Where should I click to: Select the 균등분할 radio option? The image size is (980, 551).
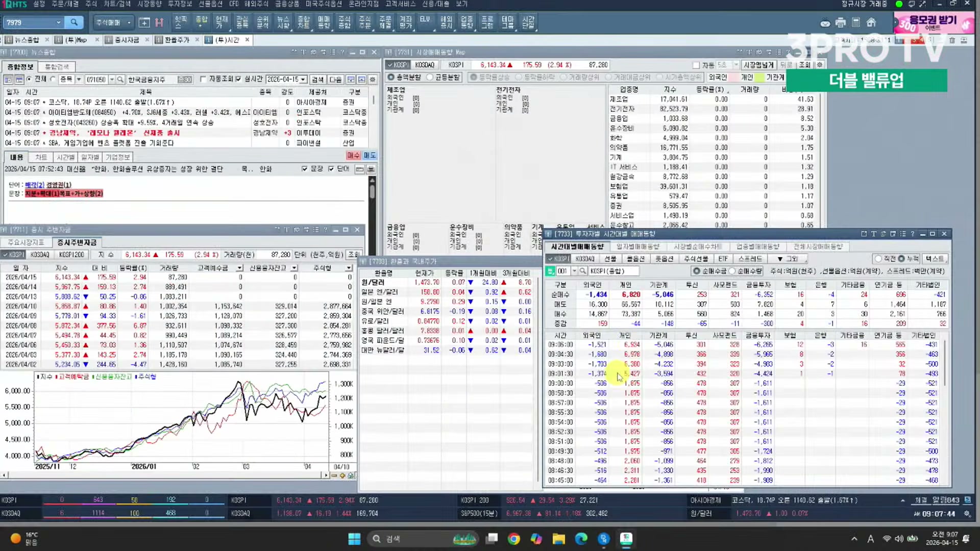click(x=430, y=77)
